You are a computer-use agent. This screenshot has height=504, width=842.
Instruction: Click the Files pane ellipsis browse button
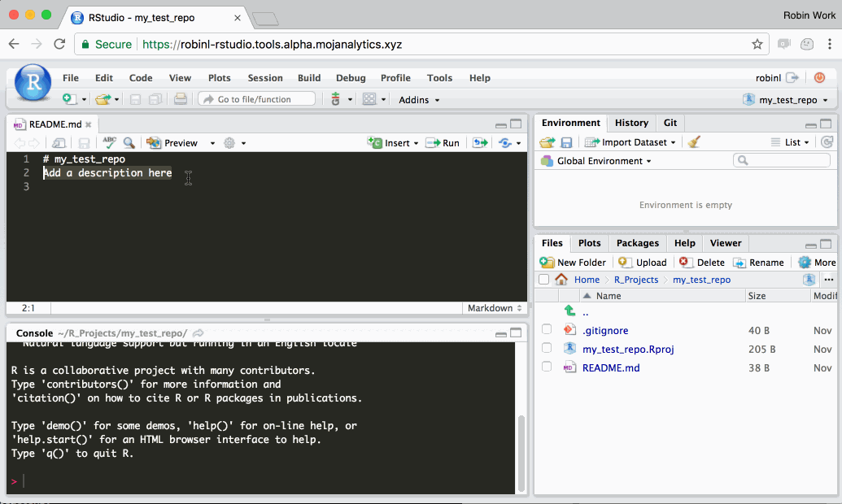(x=828, y=280)
